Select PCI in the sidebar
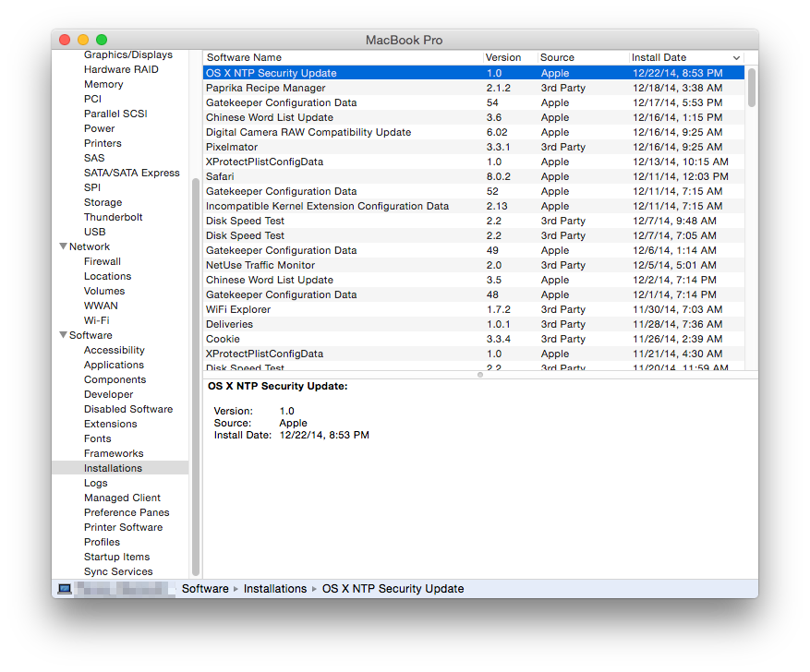810x672 pixels. point(92,99)
